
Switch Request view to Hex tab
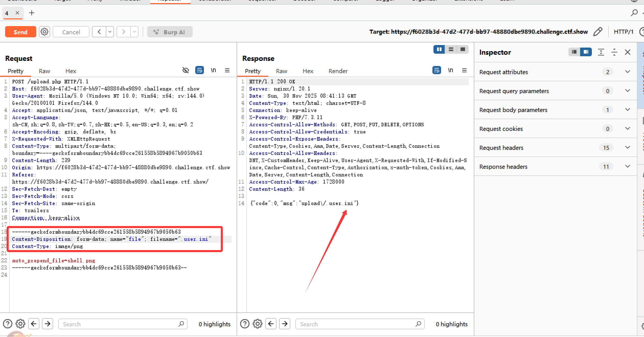point(71,71)
